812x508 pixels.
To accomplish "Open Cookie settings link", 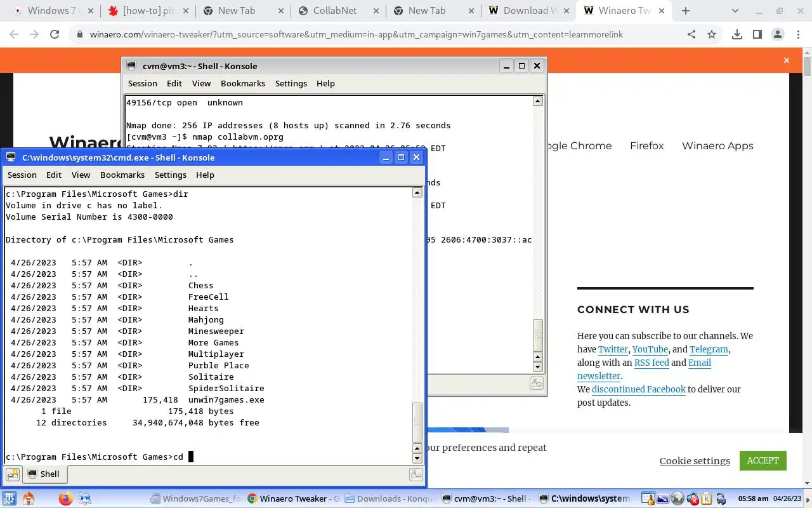I will [x=695, y=461].
